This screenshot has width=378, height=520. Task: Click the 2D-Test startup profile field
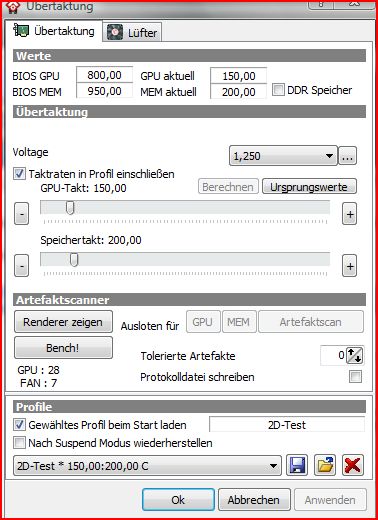tap(287, 425)
